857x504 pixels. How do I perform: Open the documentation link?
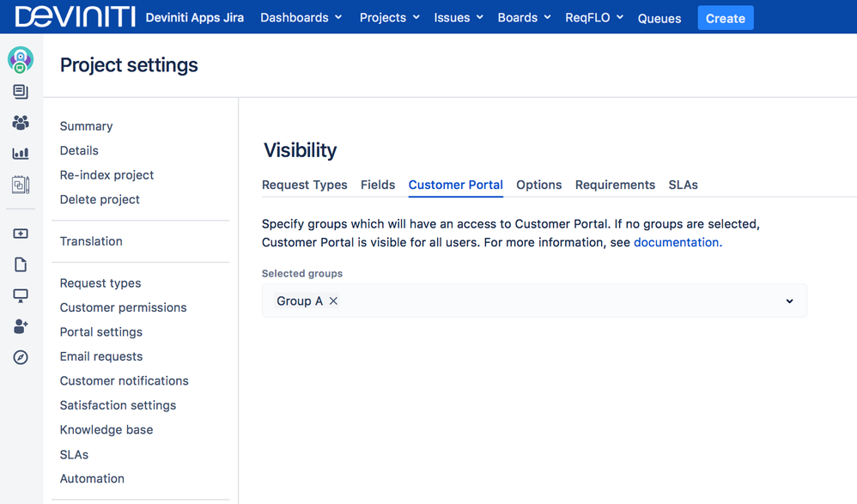[x=675, y=242]
